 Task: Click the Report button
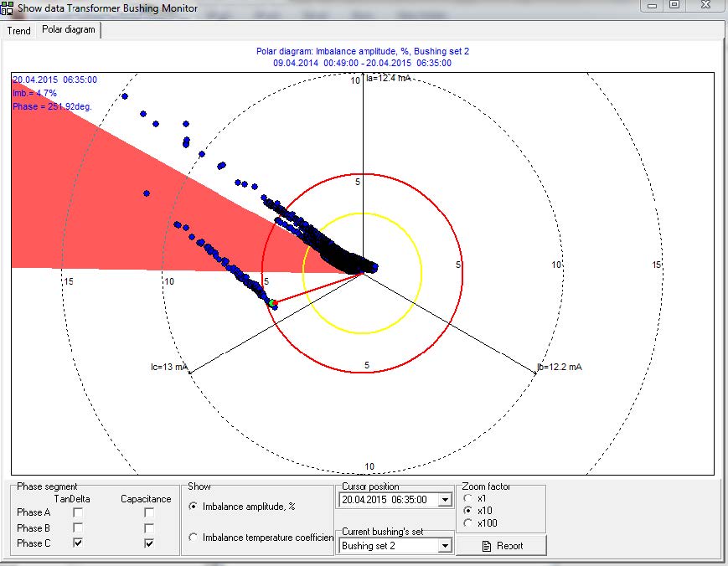[502, 546]
